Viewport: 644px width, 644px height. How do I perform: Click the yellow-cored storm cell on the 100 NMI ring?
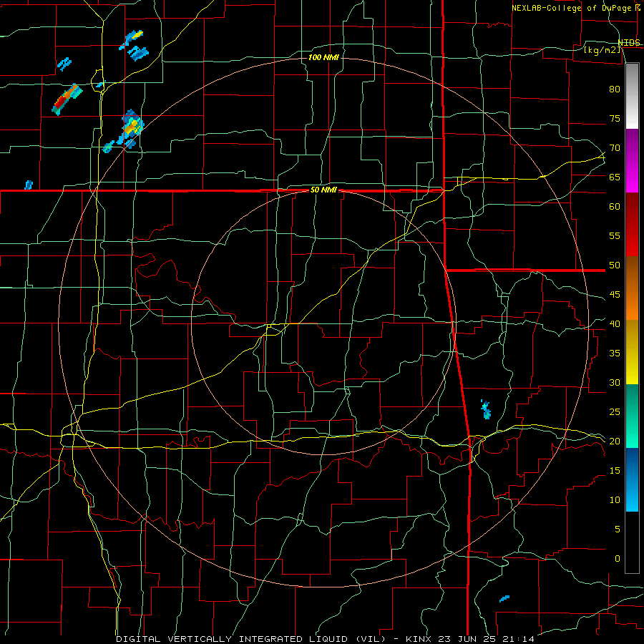(132, 127)
